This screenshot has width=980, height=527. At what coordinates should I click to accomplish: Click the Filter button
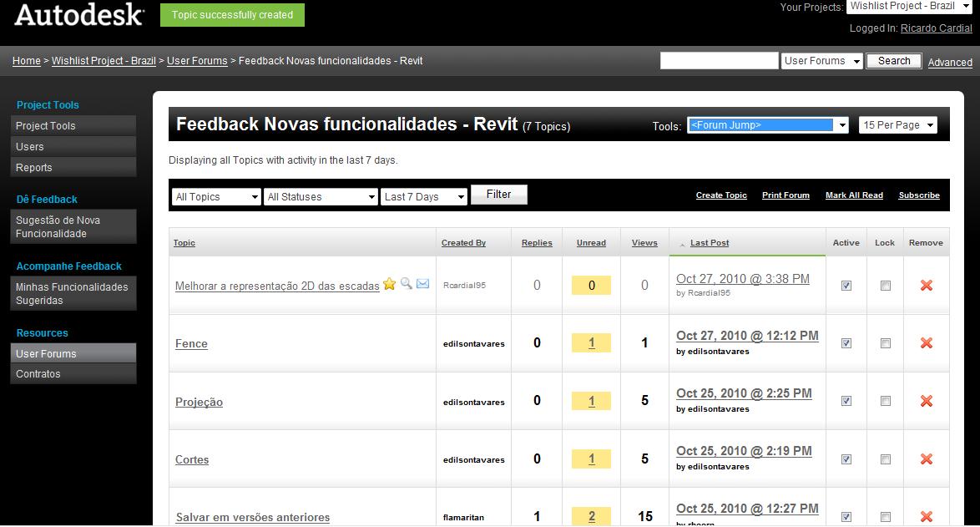[x=498, y=195]
